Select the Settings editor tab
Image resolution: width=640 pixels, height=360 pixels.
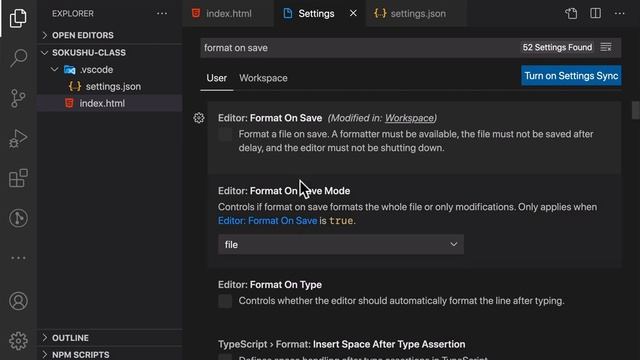[320, 13]
